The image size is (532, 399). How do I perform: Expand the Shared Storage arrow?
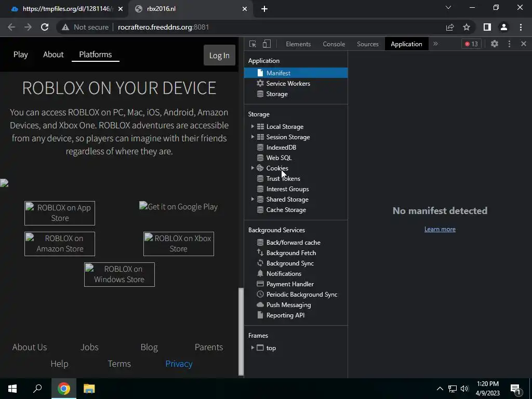click(x=252, y=199)
